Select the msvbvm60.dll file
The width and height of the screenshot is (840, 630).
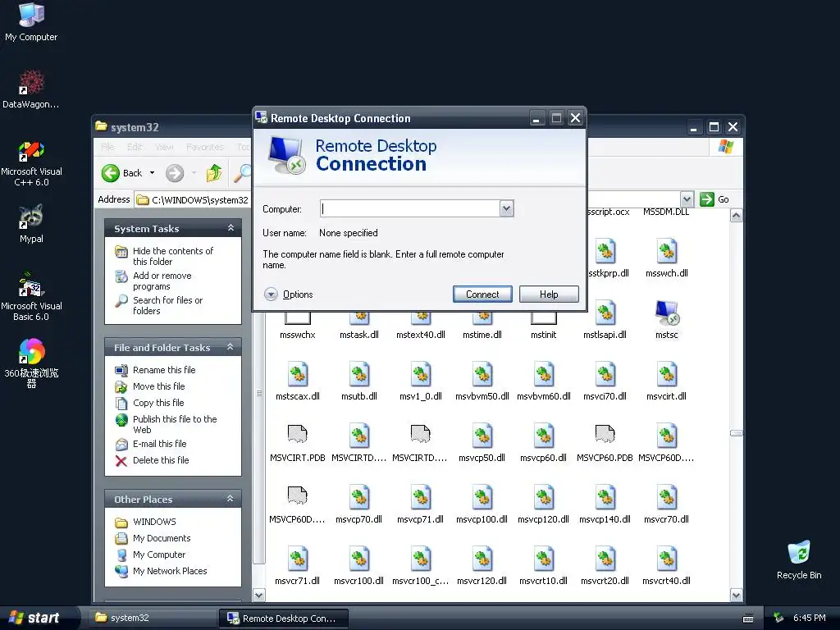[544, 381]
